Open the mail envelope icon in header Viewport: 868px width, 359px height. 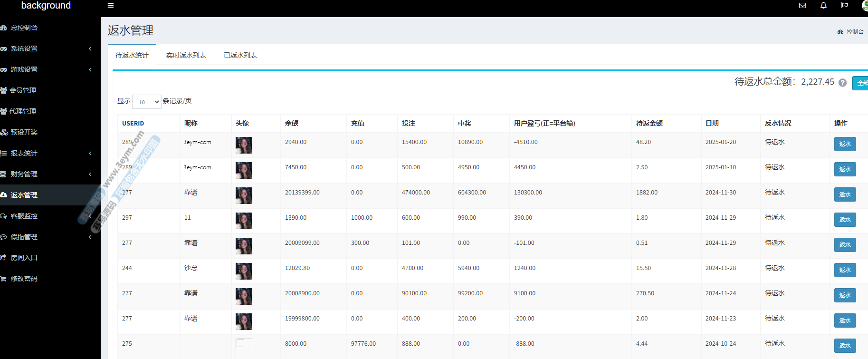coord(802,6)
